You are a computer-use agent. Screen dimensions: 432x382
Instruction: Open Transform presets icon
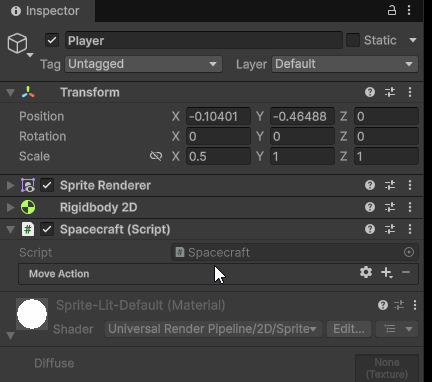pos(390,92)
